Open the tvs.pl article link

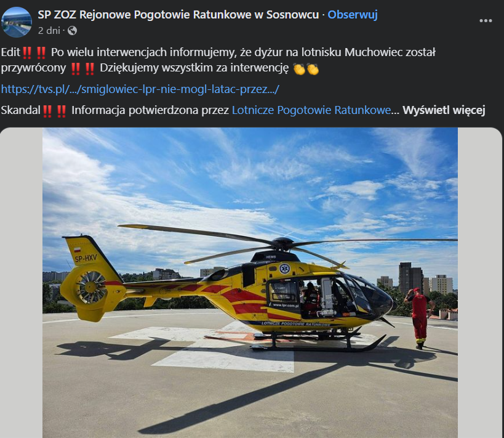coord(140,89)
